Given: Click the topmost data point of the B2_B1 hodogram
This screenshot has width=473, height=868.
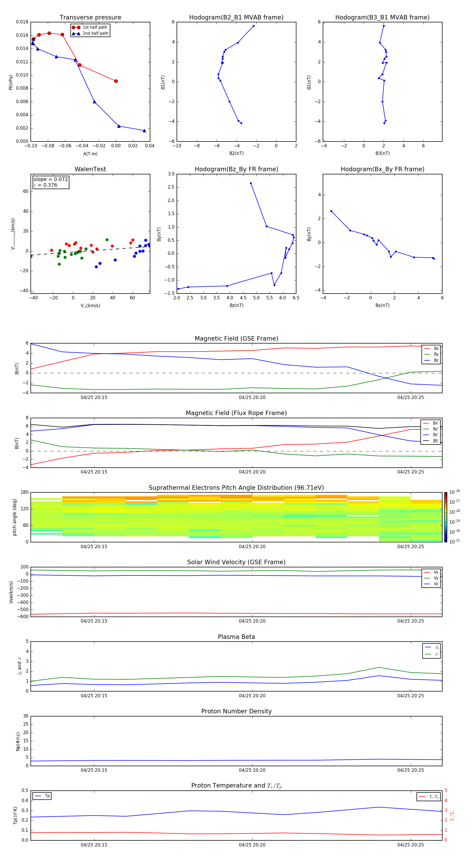Looking at the screenshot, I should 254,26.
